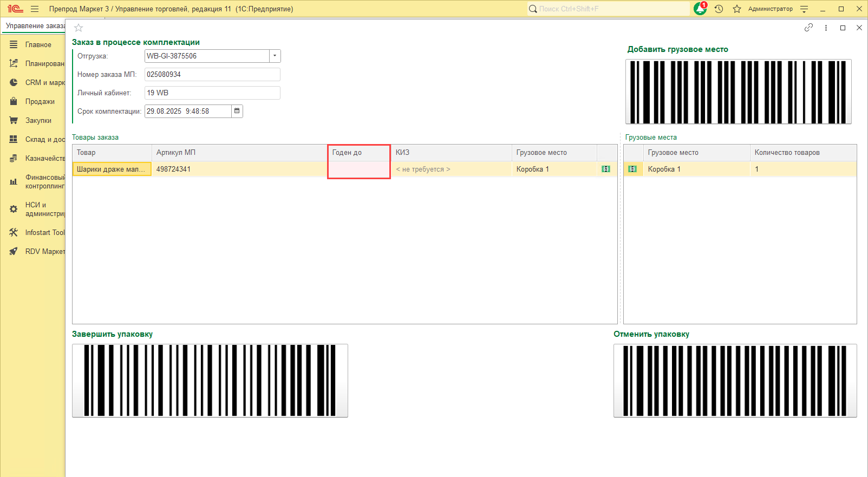Open favorites star in title bar
868x477 pixels.
pyautogui.click(x=736, y=9)
